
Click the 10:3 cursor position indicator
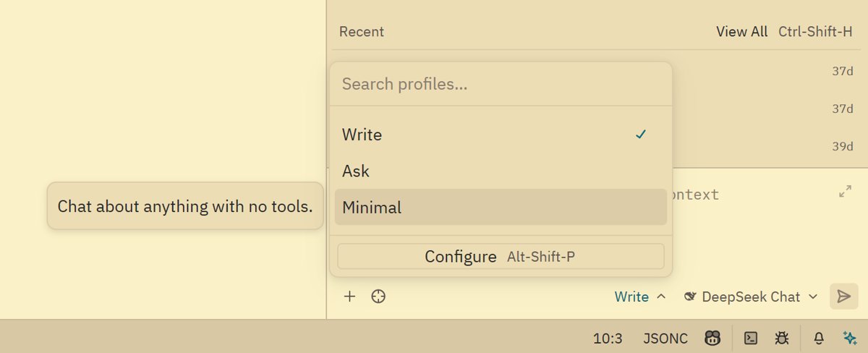608,338
